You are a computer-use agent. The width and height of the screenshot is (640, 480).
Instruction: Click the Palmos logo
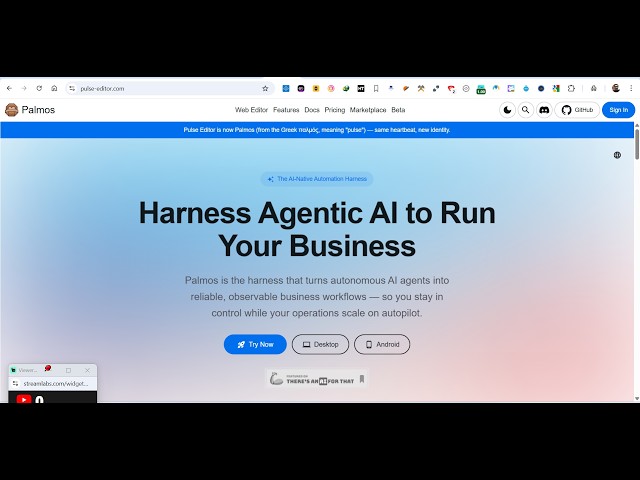click(30, 110)
